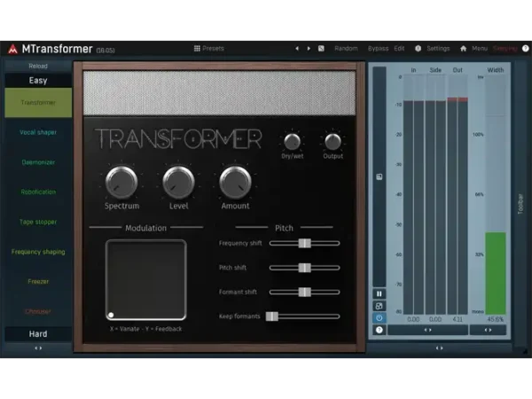
Task: Click the green Width meter bar
Action: 496,273
